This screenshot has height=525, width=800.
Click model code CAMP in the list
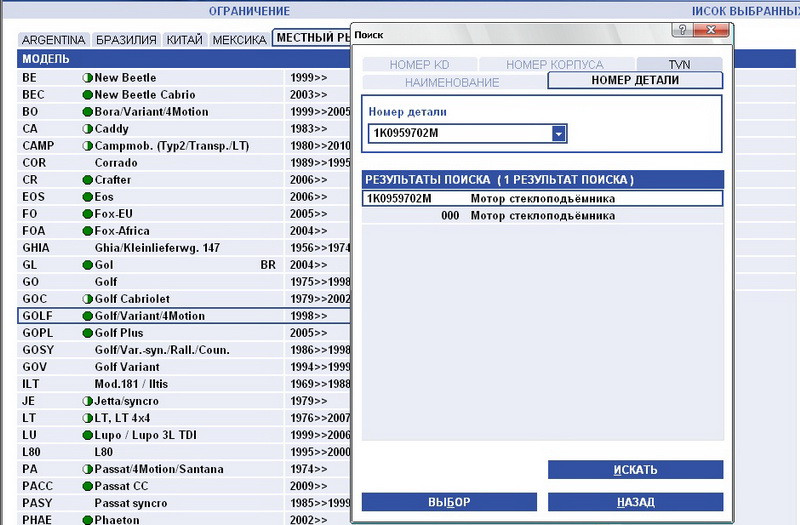(x=38, y=146)
